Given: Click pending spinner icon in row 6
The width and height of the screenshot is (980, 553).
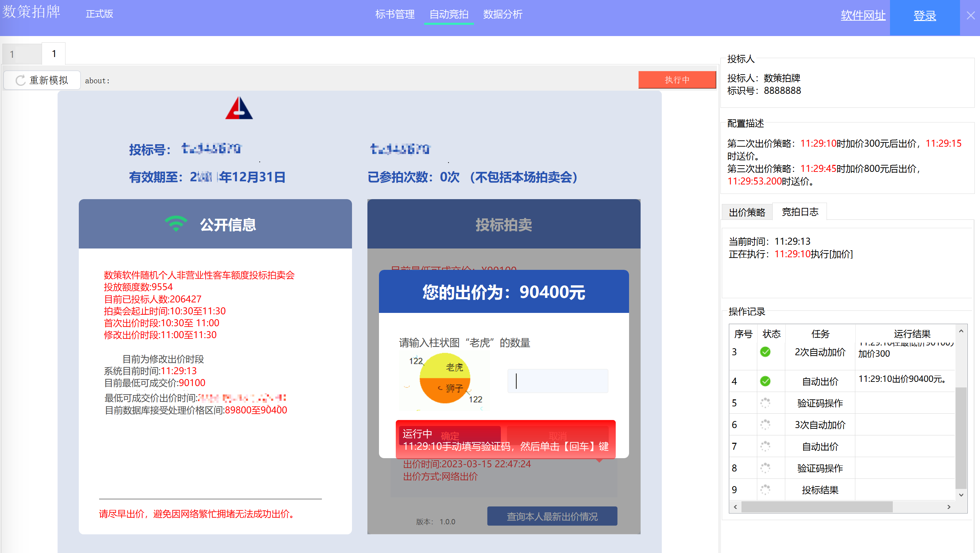Looking at the screenshot, I should (x=765, y=425).
